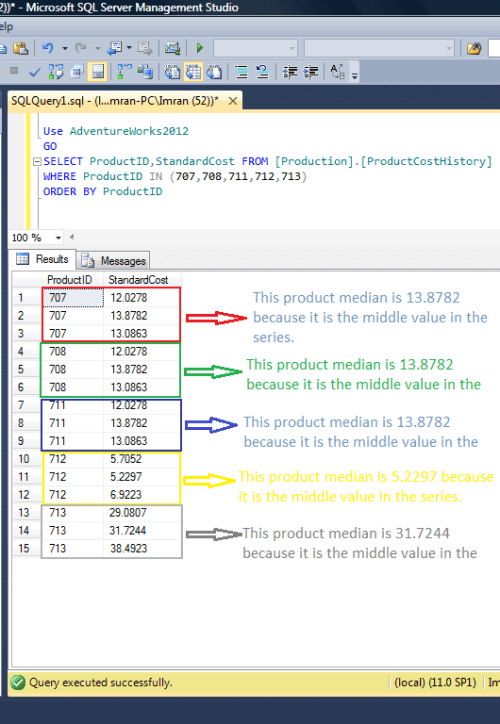
Task: Click StandardCost cell 38.4923
Action: (x=142, y=549)
